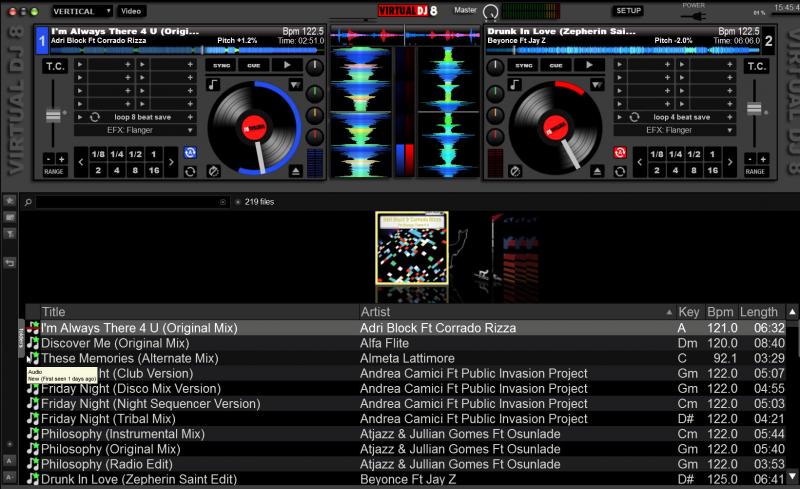Click the red auto-loop icon on deck 2
800x489 pixels.
pyautogui.click(x=620, y=153)
